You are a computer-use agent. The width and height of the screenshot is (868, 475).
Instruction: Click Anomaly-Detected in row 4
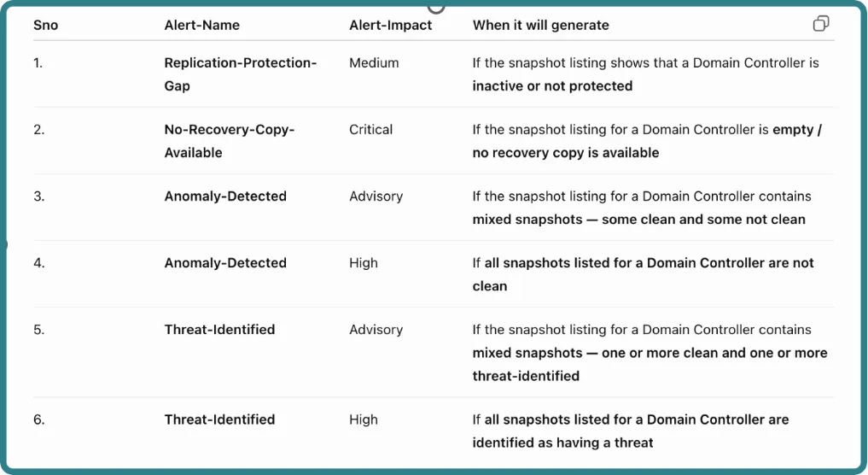pos(225,263)
